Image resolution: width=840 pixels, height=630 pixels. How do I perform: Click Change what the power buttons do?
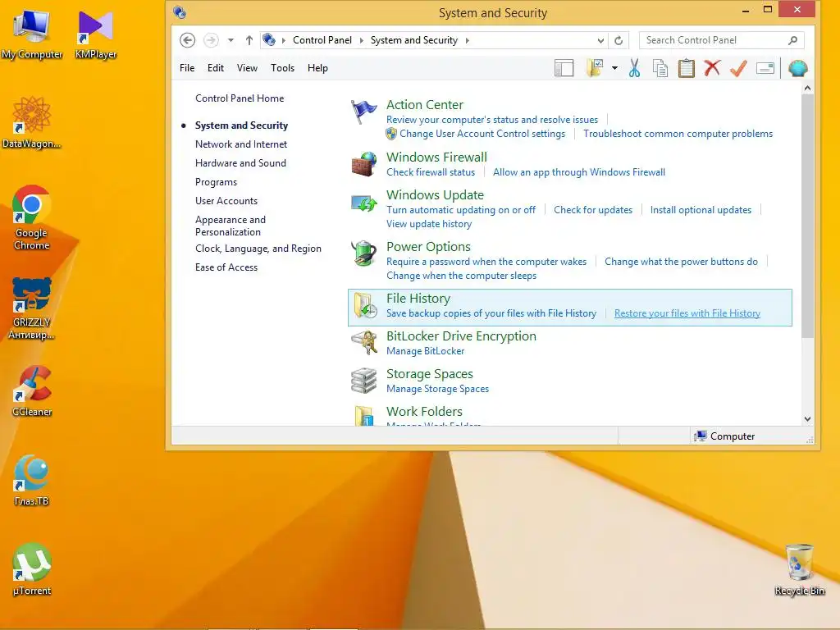tap(681, 262)
